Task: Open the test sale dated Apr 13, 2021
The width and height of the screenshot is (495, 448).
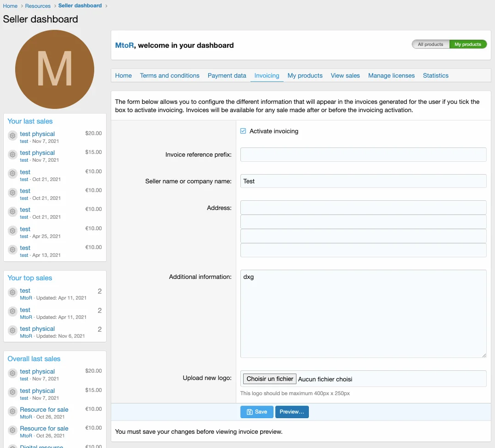Action: pyautogui.click(x=25, y=248)
